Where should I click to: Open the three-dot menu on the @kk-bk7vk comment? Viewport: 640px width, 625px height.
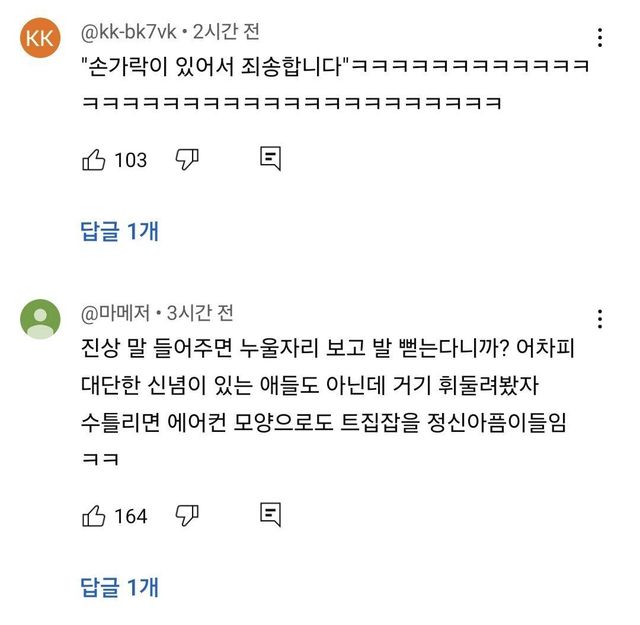[x=600, y=39]
